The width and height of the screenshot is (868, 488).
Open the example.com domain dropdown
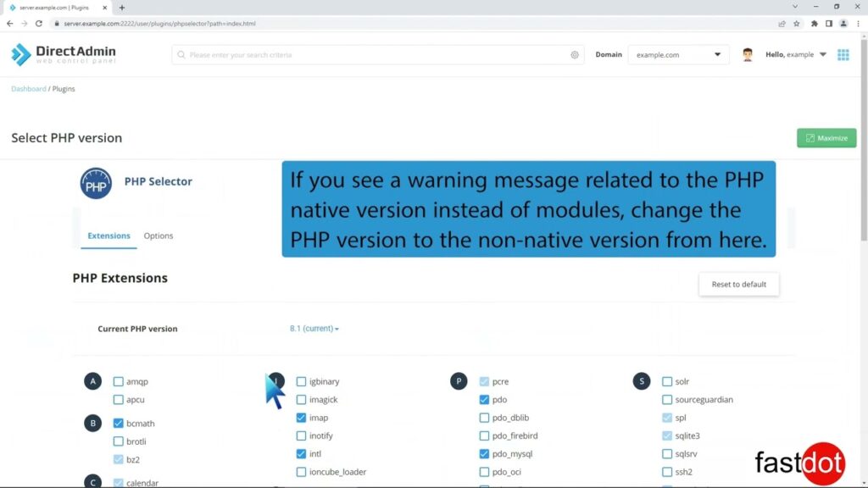point(678,55)
